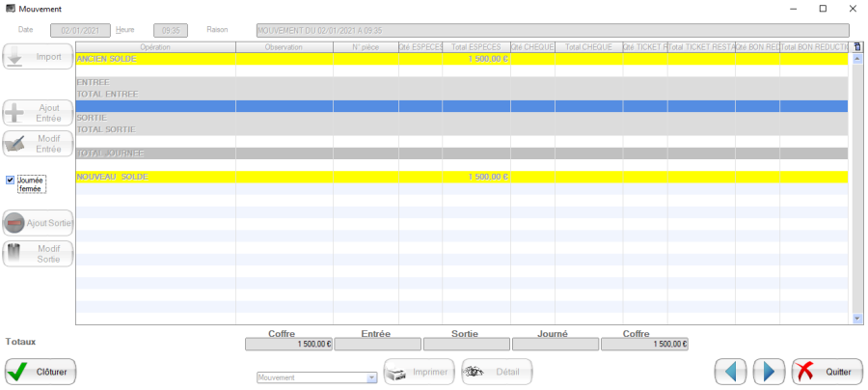Open the Mouvement dropdown list
The width and height of the screenshot is (868, 390).
pos(372,378)
